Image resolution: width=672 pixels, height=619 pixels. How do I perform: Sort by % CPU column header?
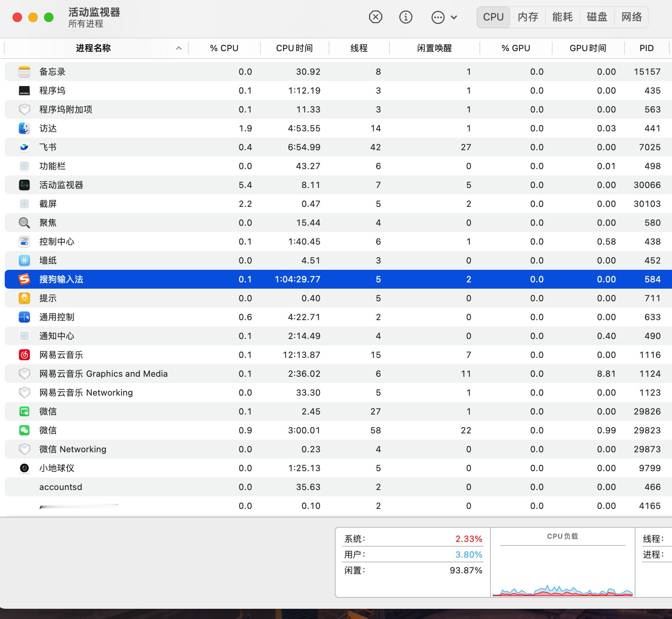tap(224, 48)
